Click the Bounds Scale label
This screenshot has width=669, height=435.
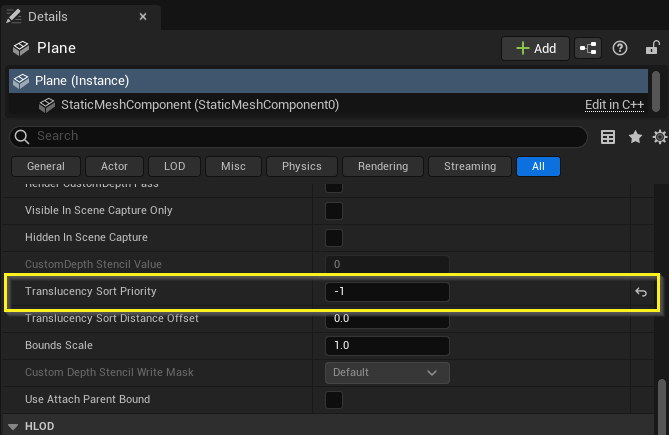pos(59,345)
